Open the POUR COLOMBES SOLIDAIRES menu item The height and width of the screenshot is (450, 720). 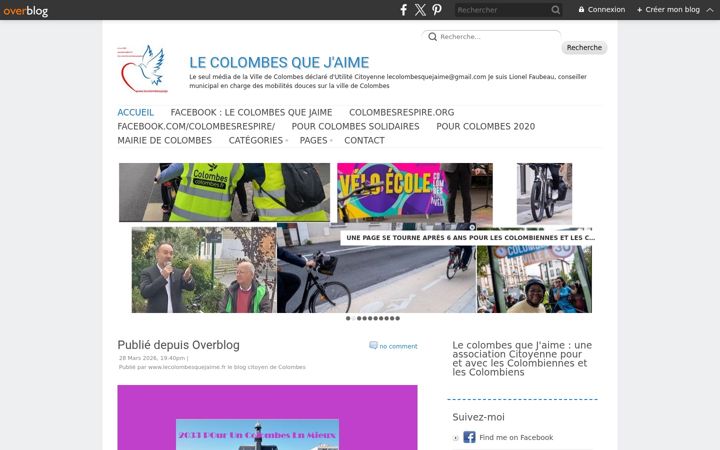(x=355, y=126)
